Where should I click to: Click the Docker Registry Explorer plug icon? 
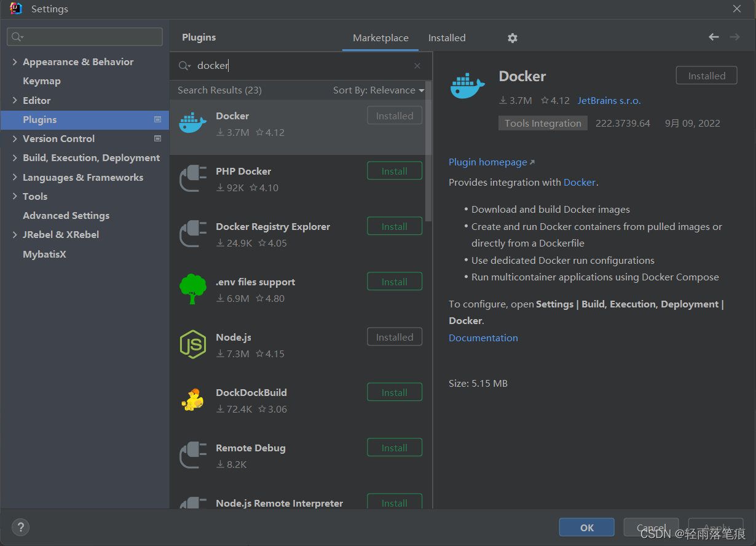coord(192,234)
